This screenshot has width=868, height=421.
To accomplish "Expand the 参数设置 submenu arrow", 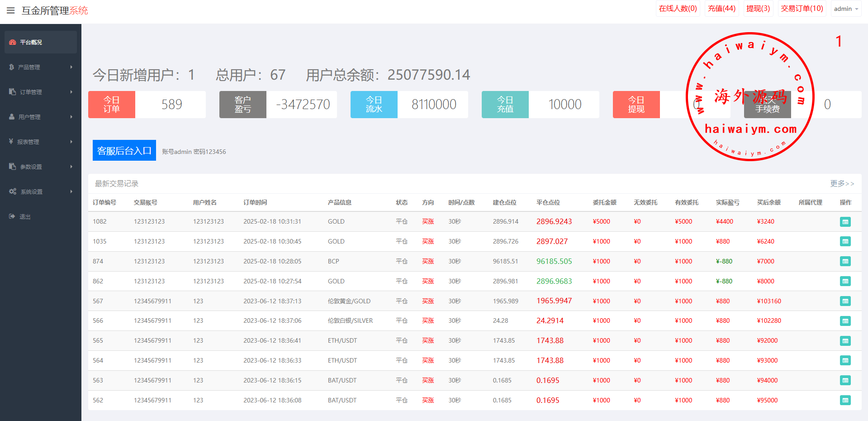I will tap(71, 167).
